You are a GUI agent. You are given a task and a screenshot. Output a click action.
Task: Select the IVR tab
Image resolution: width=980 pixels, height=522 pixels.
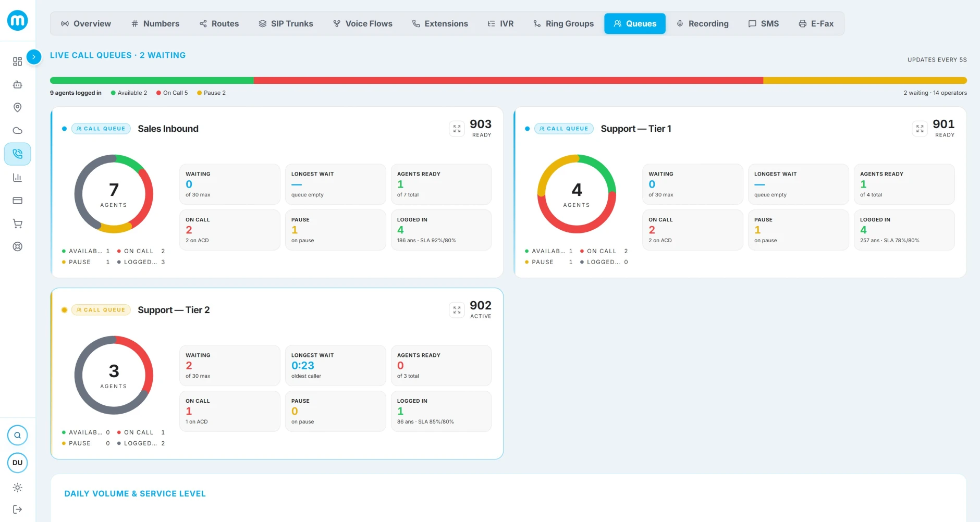(x=500, y=23)
